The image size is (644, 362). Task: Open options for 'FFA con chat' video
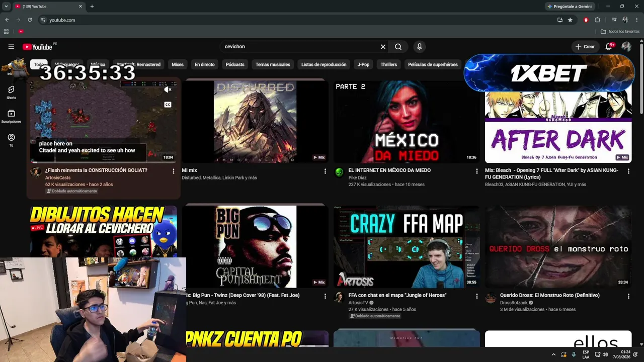pyautogui.click(x=477, y=297)
